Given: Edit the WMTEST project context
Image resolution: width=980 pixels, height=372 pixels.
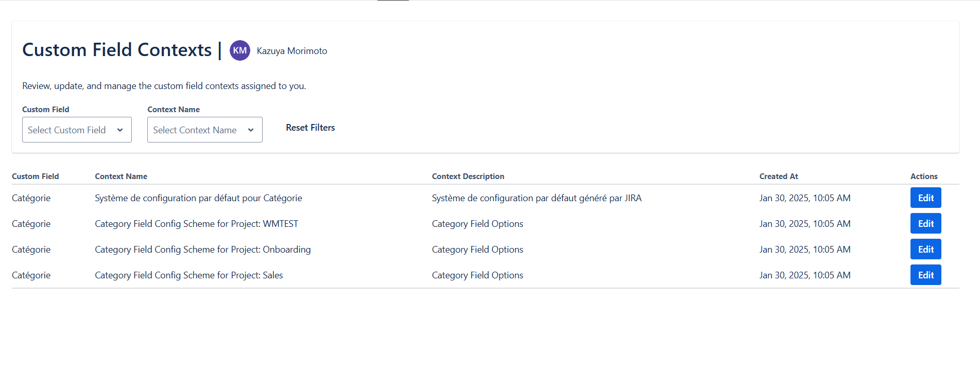Looking at the screenshot, I should (925, 224).
